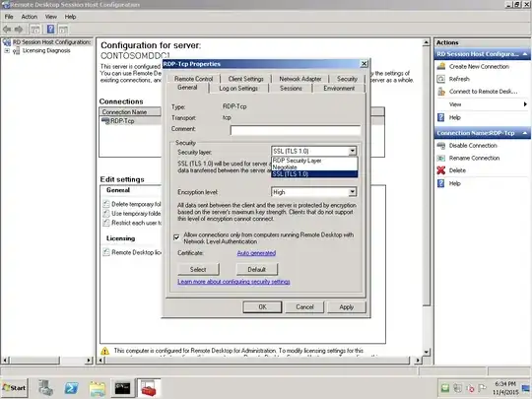Screen dimensions: 532x399
Task: Click the Help question-mark toolbar icon
Action: (x=50, y=30)
